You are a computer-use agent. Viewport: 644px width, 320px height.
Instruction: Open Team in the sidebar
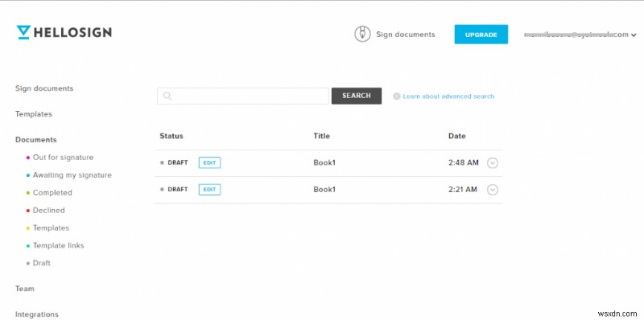pyautogui.click(x=25, y=289)
